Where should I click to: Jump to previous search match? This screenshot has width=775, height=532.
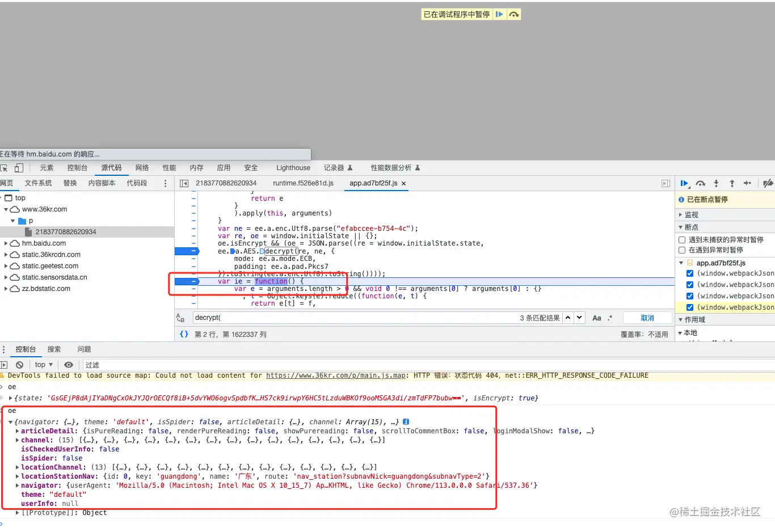567,318
